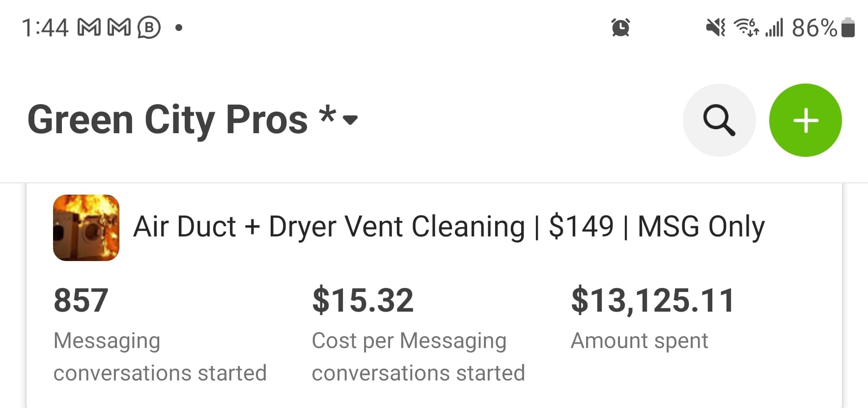Select the $13,125.11 amount spent value

652,300
